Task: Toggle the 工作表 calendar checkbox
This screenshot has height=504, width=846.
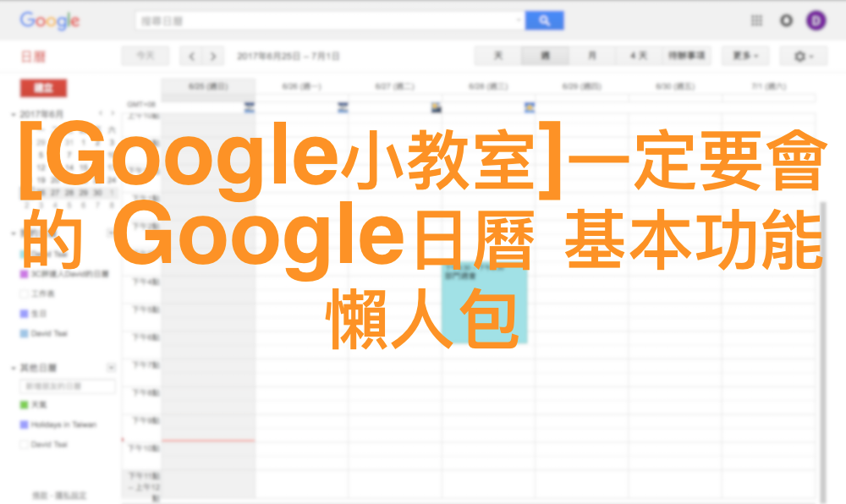Action: click(24, 293)
